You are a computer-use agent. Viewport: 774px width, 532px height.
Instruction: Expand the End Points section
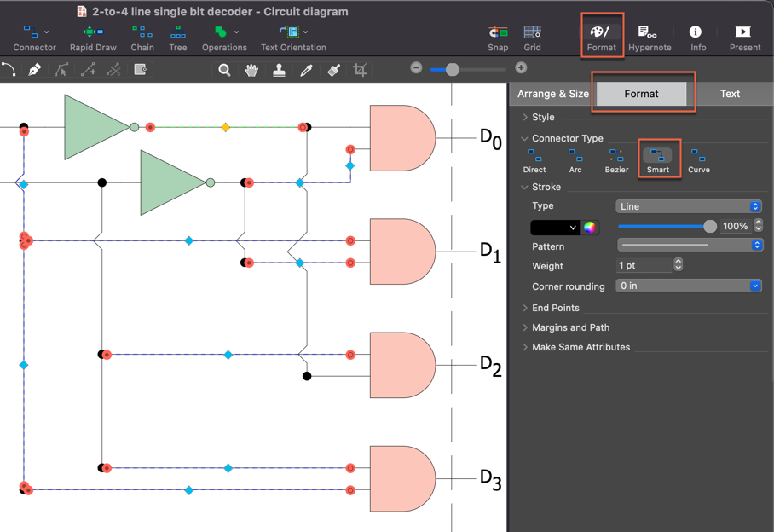pyautogui.click(x=525, y=308)
